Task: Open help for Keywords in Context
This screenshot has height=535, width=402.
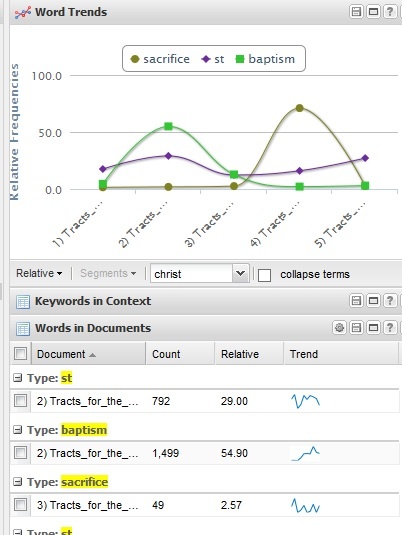Action: (x=390, y=301)
